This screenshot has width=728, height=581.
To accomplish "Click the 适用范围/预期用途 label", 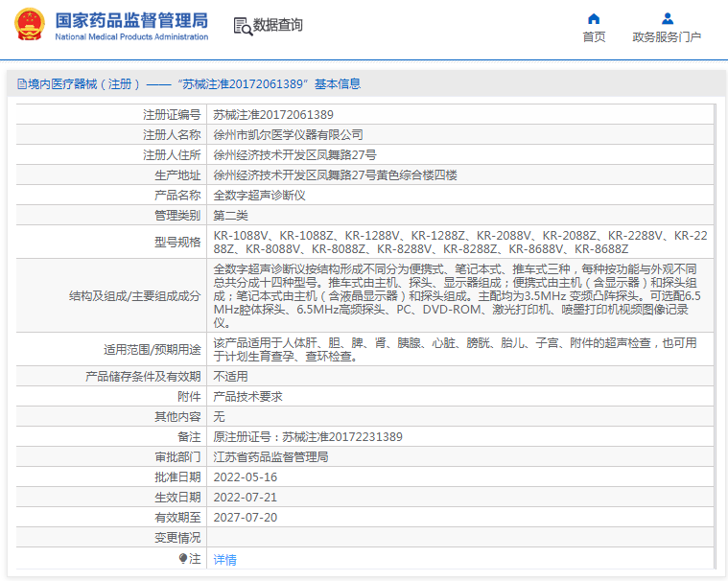I will (x=152, y=349).
